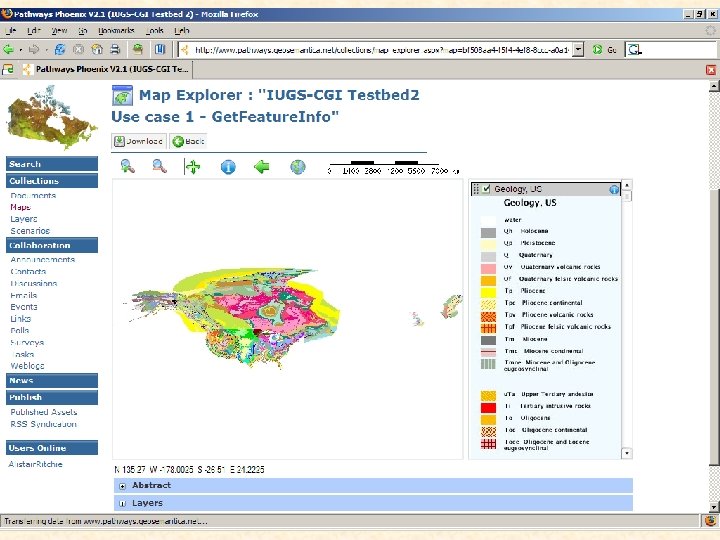Open the File menu
This screenshot has height=540, width=720.
pyautogui.click(x=10, y=31)
